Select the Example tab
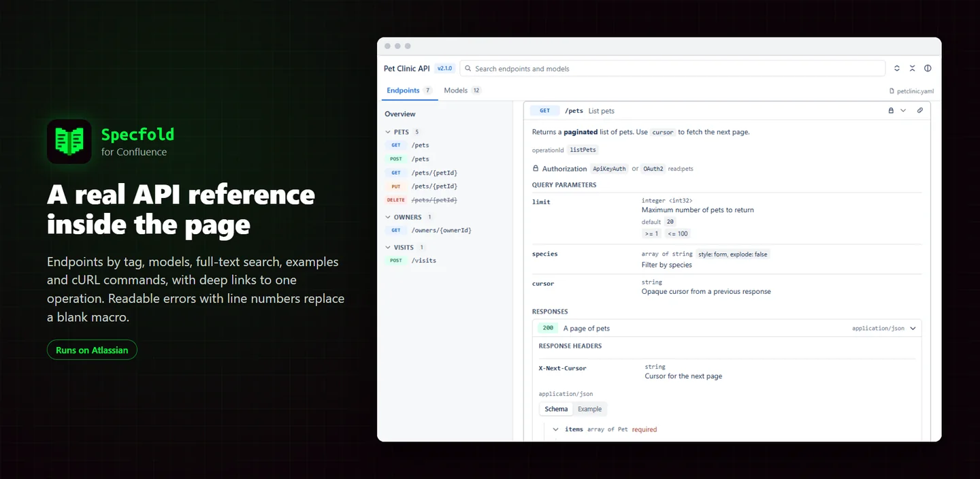Image resolution: width=980 pixels, height=479 pixels. 590,409
